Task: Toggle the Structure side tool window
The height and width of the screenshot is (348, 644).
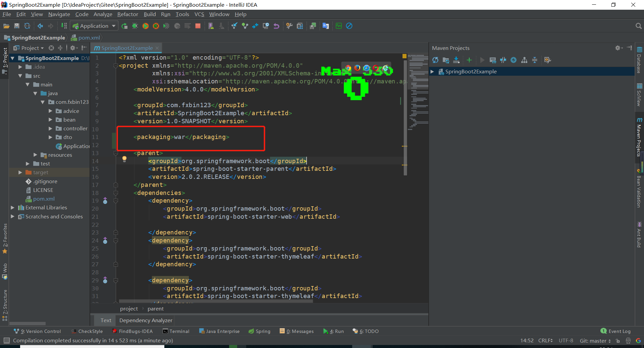Action: tap(5, 305)
